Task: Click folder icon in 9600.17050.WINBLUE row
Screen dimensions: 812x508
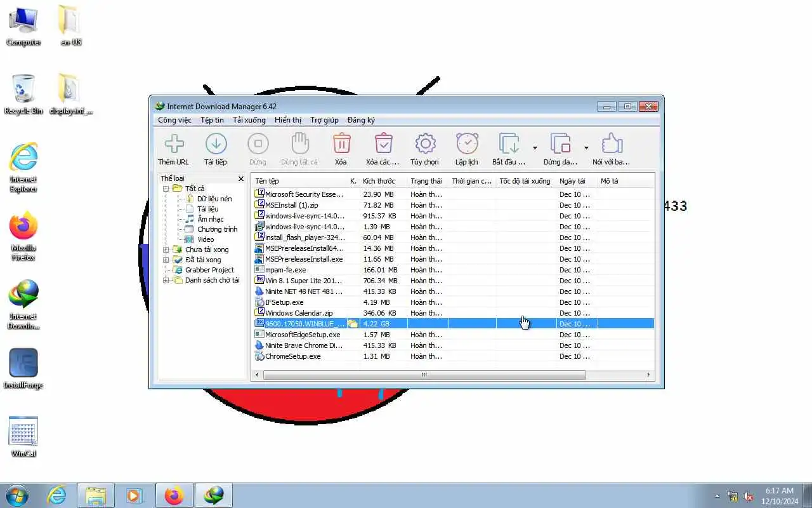Action: pos(353,324)
